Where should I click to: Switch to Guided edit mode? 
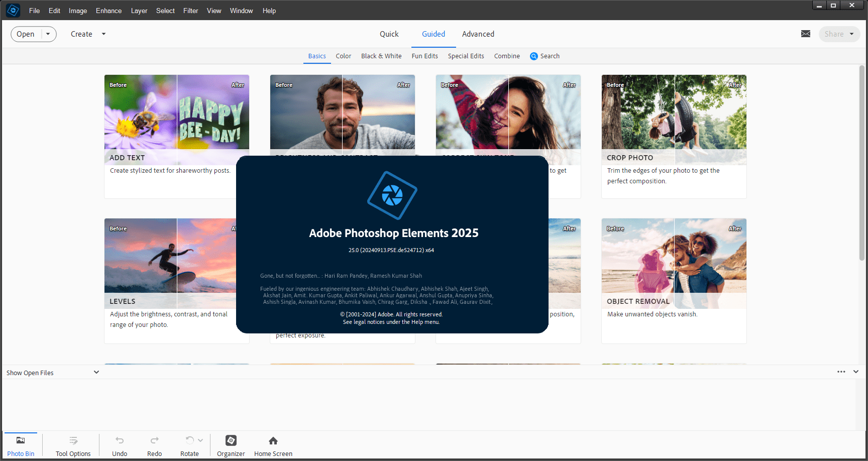[x=433, y=34]
